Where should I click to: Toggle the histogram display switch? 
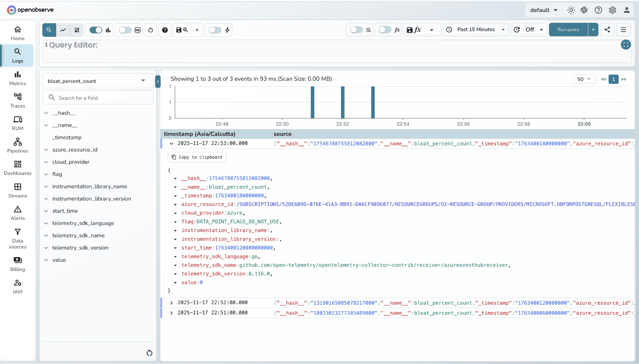95,30
